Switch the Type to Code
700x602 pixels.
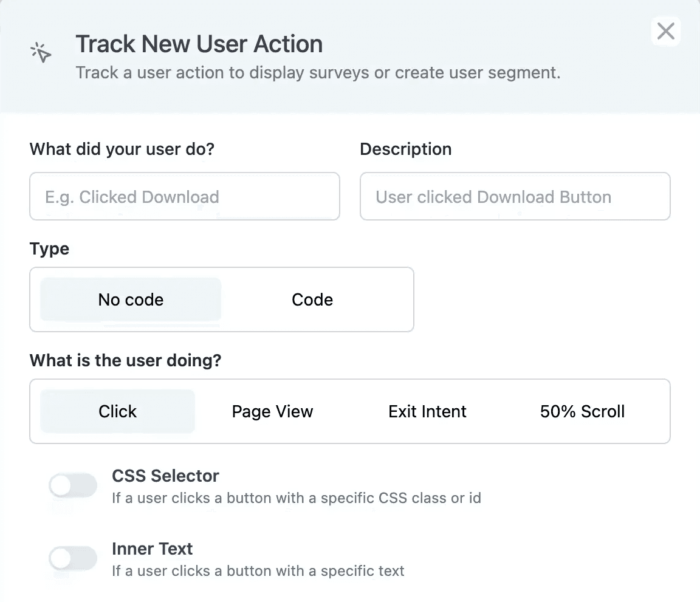312,299
